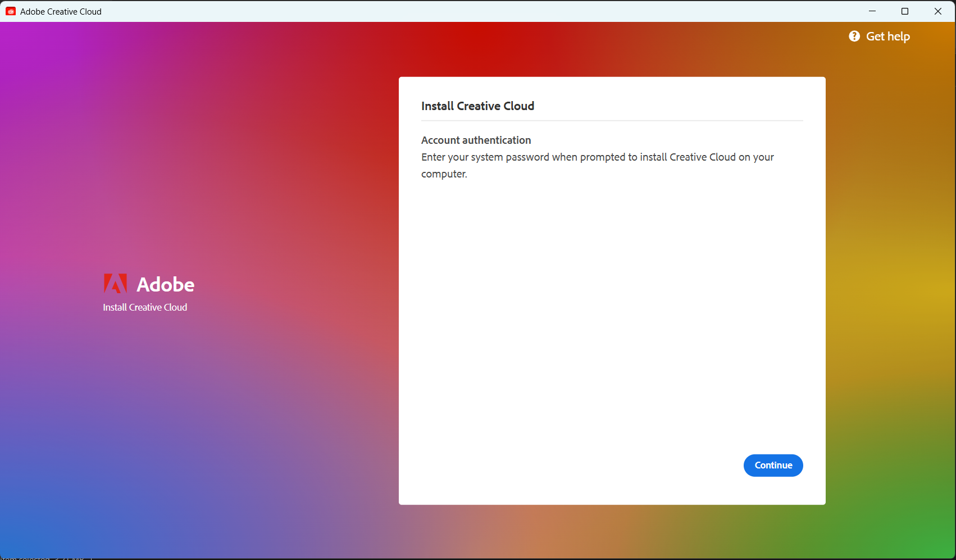Select the Account authentication heading
The width and height of the screenshot is (956, 560).
coord(476,140)
